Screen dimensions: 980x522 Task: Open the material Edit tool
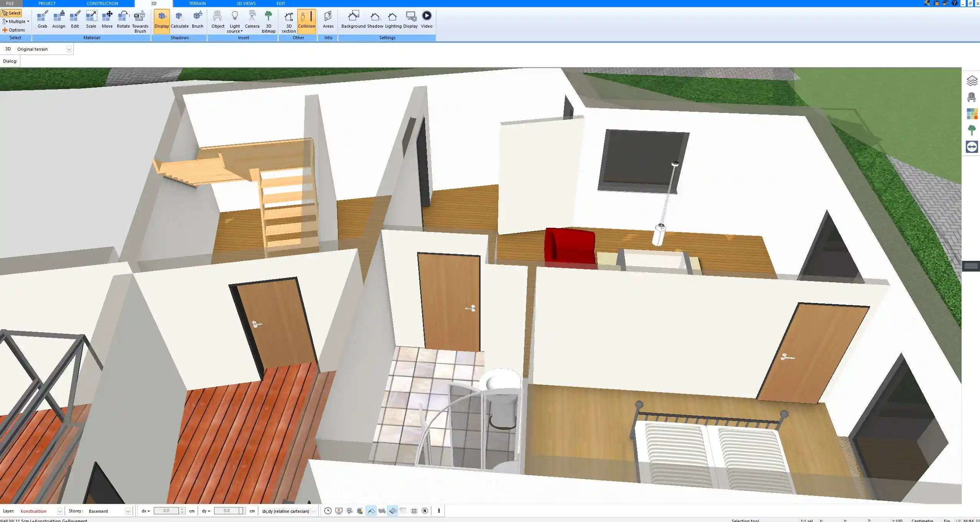click(75, 20)
